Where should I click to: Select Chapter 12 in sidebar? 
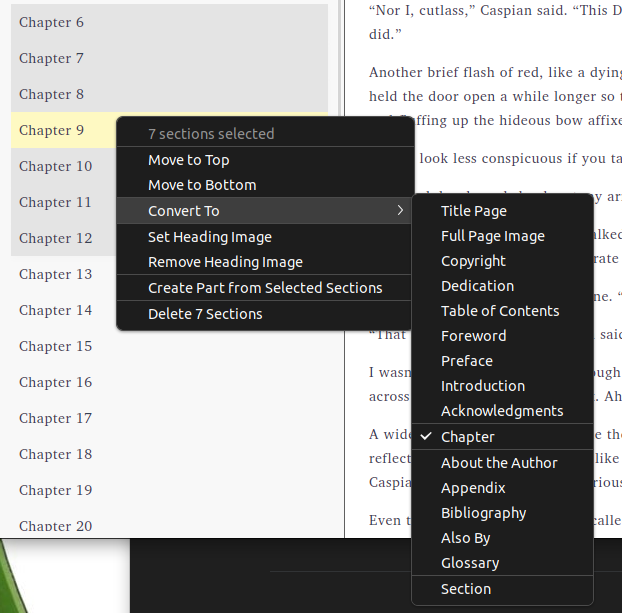point(63,238)
